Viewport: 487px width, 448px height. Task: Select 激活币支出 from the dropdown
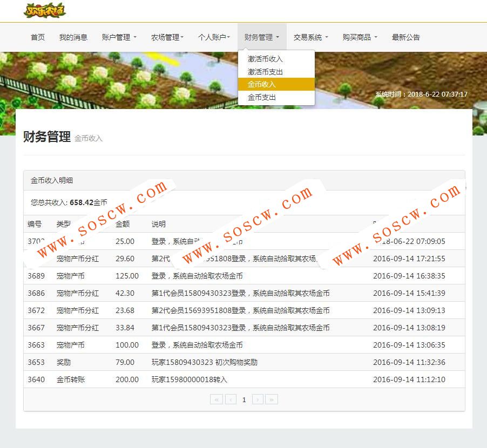pyautogui.click(x=276, y=72)
